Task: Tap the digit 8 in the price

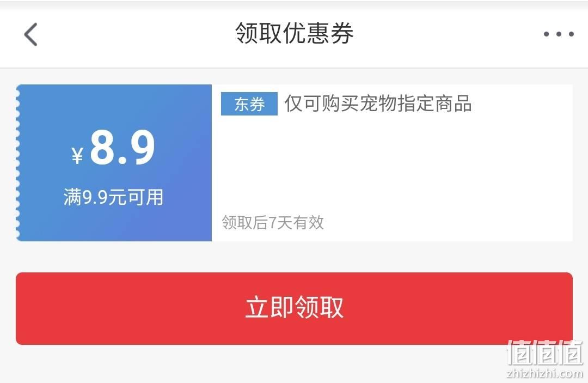Action: click(x=102, y=147)
